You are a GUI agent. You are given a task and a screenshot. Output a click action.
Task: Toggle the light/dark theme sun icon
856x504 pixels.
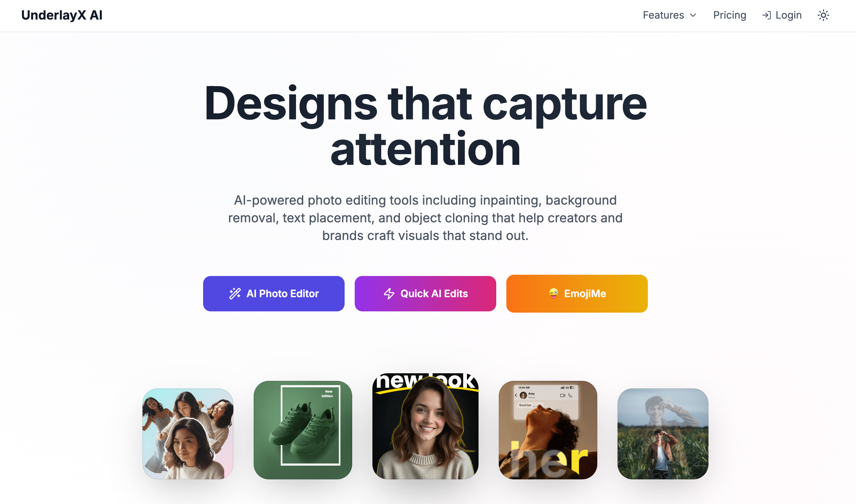coord(823,15)
